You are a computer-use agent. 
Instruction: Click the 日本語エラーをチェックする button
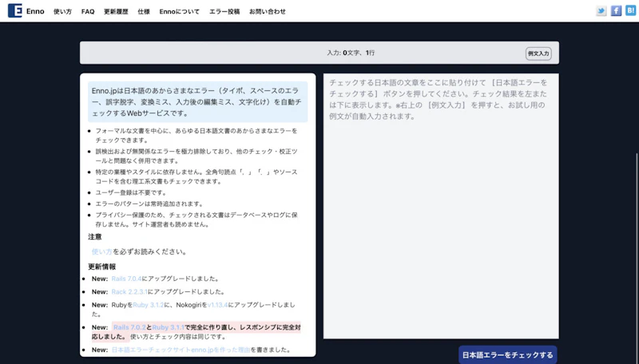click(507, 354)
